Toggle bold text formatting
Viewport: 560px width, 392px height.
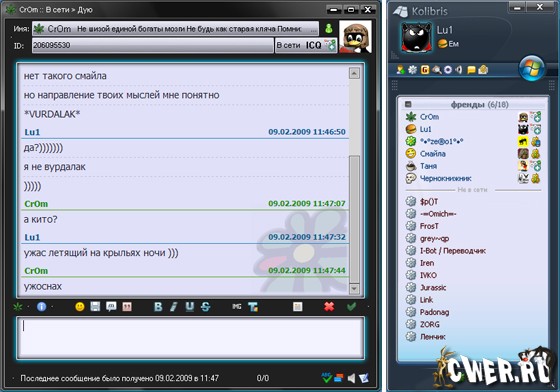(x=158, y=307)
